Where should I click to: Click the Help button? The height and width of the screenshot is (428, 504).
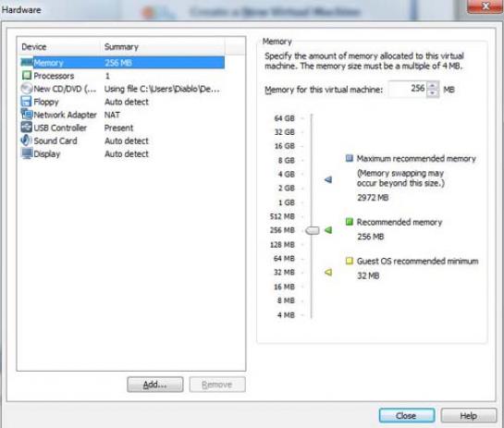[469, 416]
